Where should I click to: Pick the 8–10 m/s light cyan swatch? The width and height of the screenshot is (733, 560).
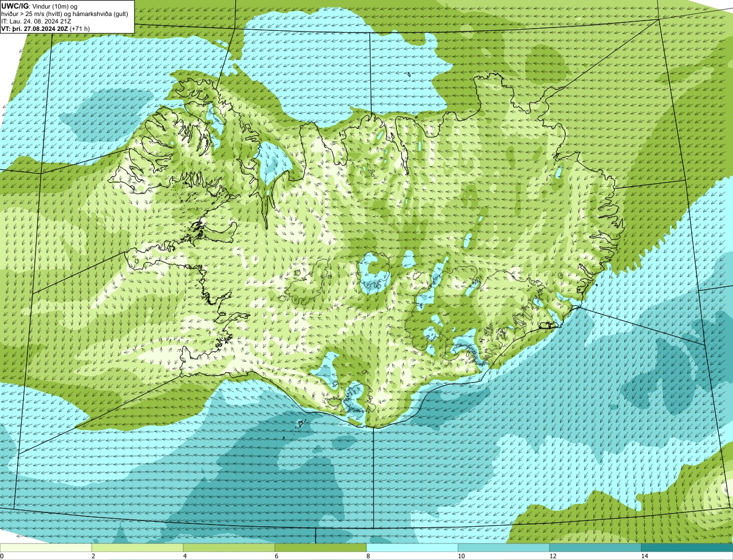(x=412, y=548)
